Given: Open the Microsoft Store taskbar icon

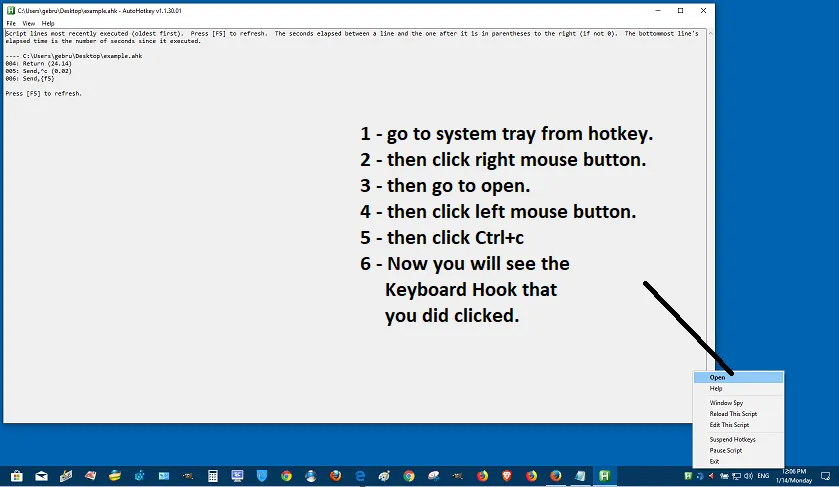Looking at the screenshot, I should coord(17,475).
